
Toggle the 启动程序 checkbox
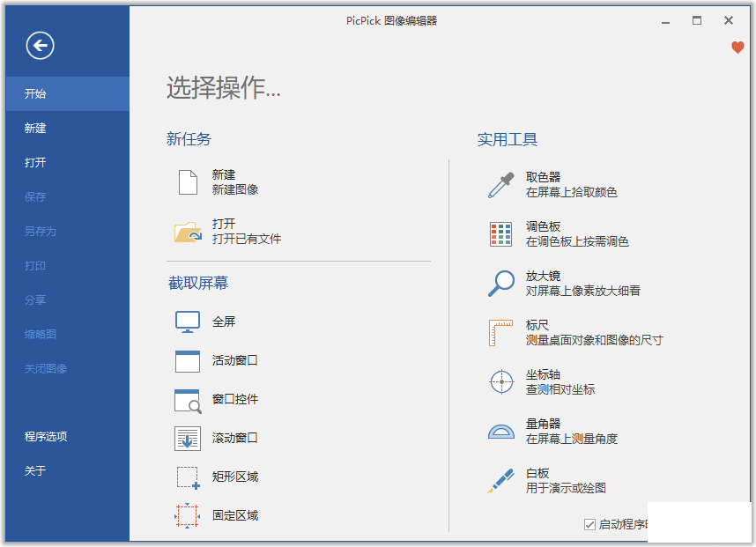pos(589,524)
